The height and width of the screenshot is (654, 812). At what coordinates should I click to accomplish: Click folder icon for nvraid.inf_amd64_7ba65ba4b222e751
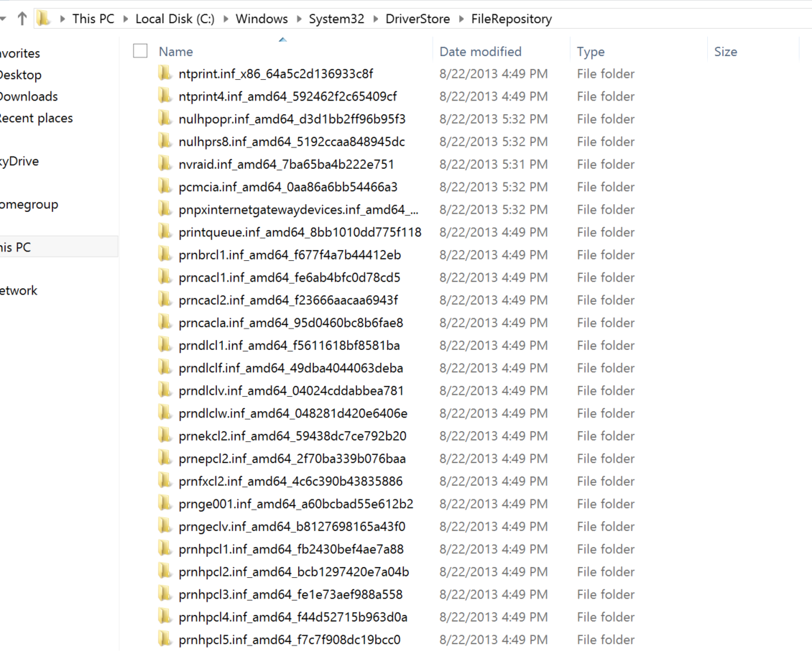(165, 165)
